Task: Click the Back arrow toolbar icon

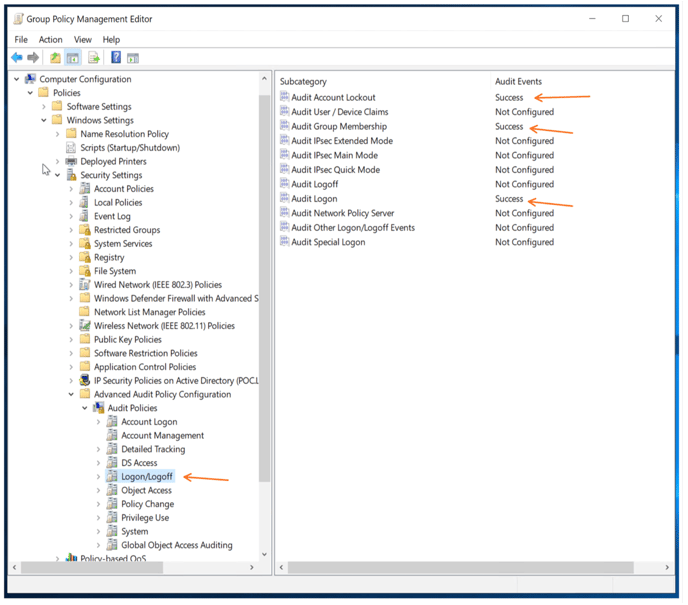Action: [17, 58]
